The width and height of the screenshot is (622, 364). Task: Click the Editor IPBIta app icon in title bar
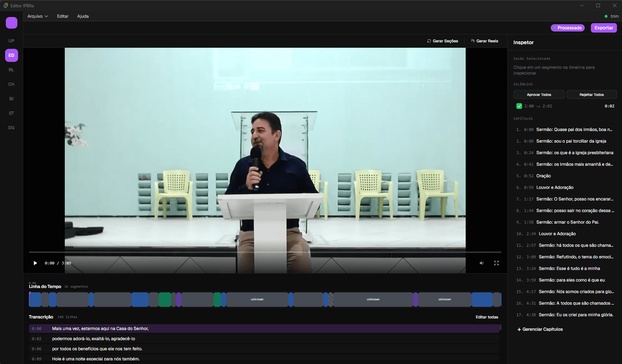[6, 5]
